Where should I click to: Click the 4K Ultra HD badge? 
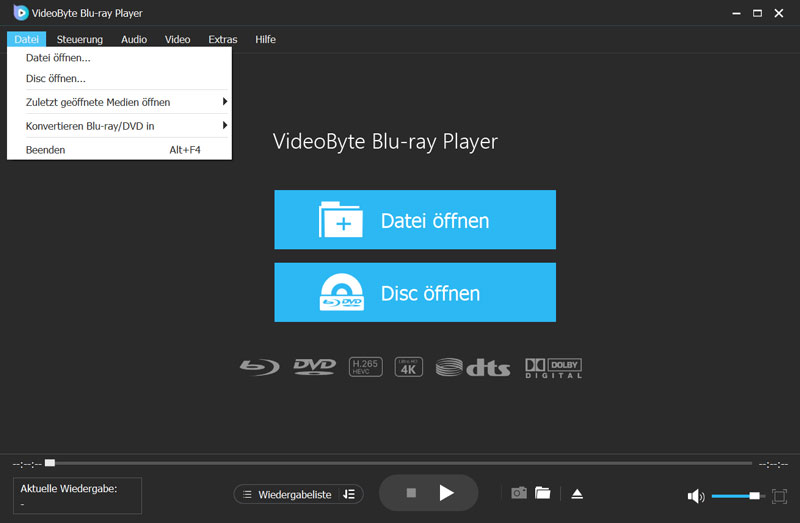408,366
